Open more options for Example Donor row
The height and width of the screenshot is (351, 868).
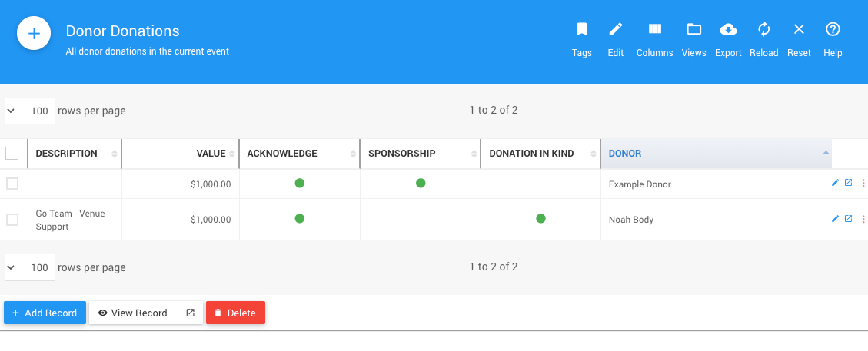pos(863,183)
